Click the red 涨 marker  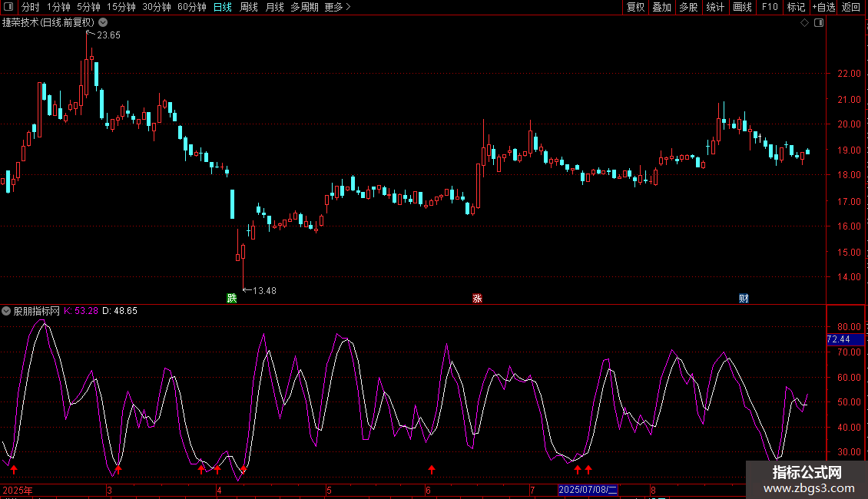477,298
